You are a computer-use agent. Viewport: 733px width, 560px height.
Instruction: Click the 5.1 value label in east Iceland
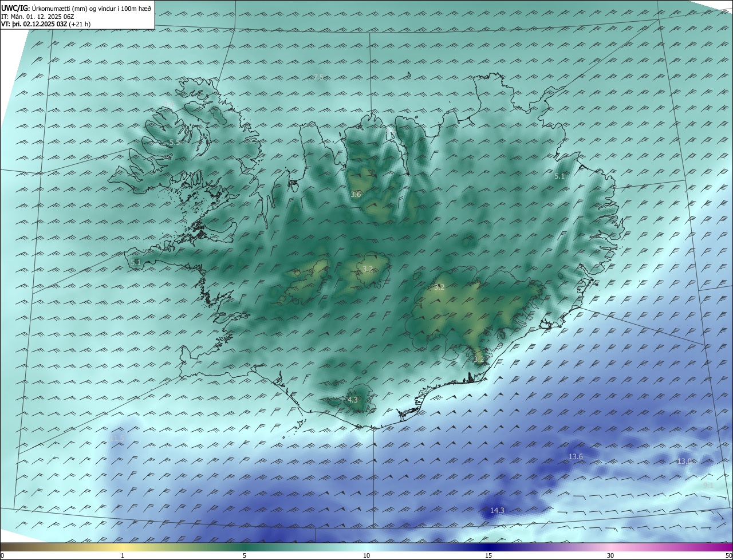click(559, 176)
